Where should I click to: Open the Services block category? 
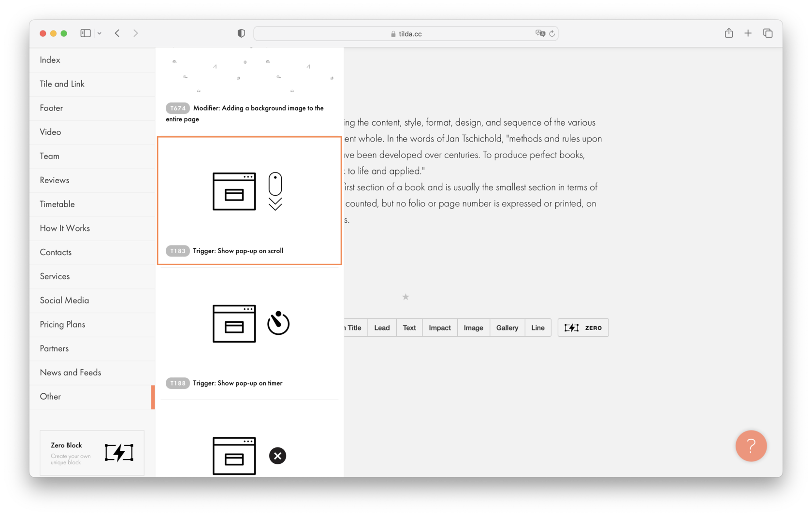92,276
